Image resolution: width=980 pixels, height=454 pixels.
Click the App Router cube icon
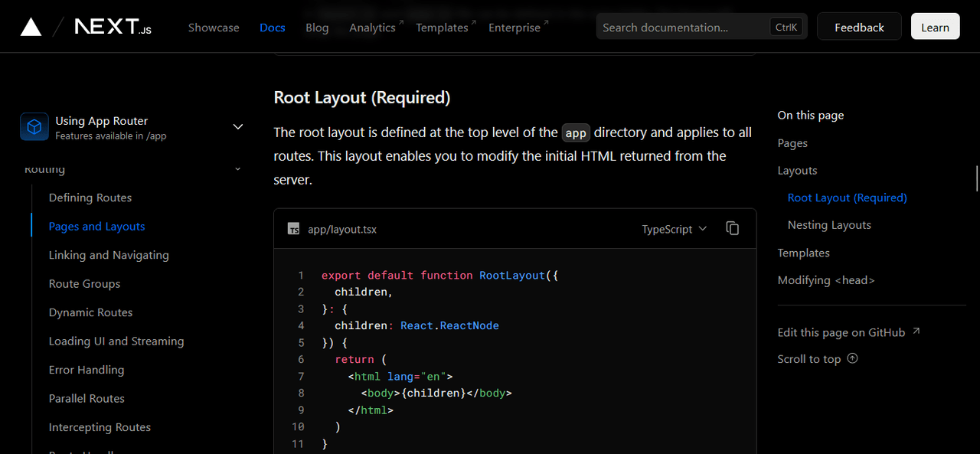point(34,127)
